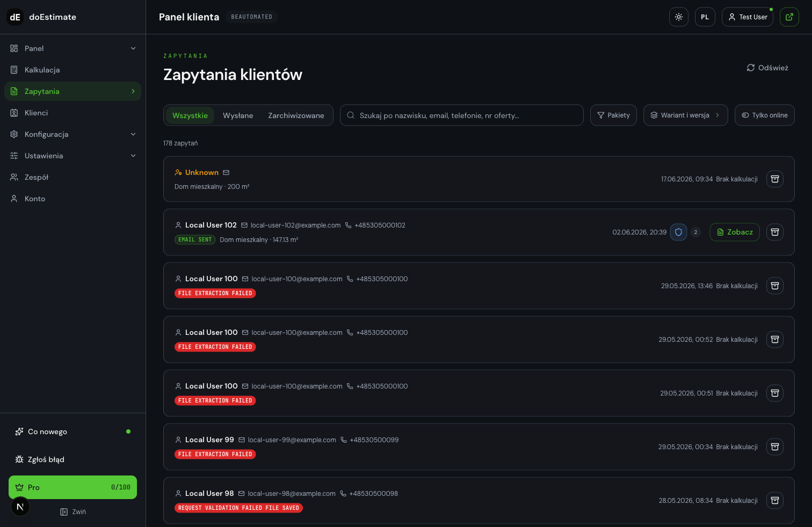Click Zgłoś błąd
This screenshot has height=527, width=812.
73,459
